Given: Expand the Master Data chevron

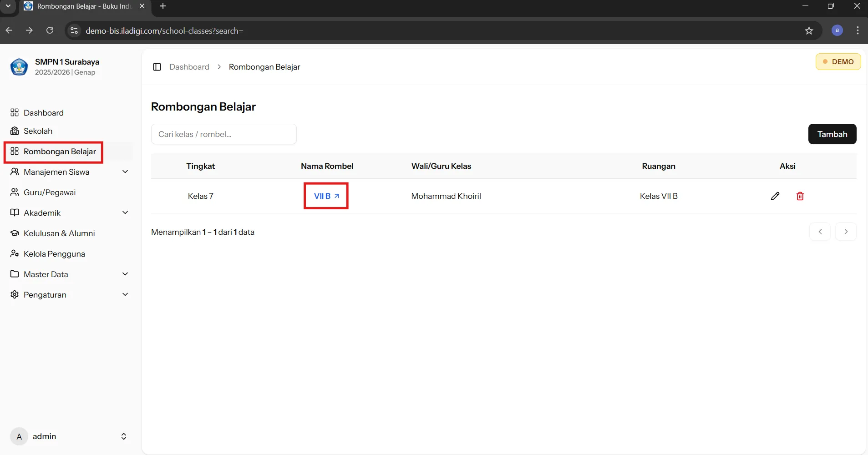Looking at the screenshot, I should click(125, 274).
